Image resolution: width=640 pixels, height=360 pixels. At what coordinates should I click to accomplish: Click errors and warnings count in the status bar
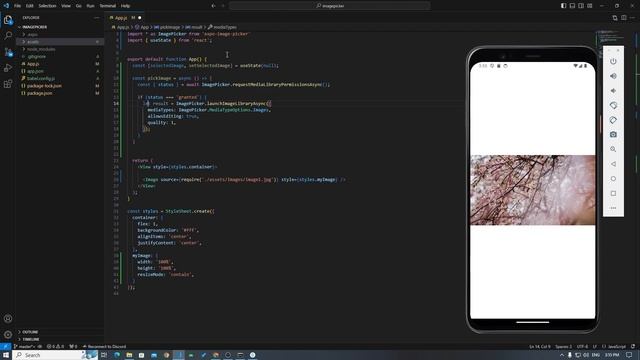pyautogui.click(x=56, y=347)
